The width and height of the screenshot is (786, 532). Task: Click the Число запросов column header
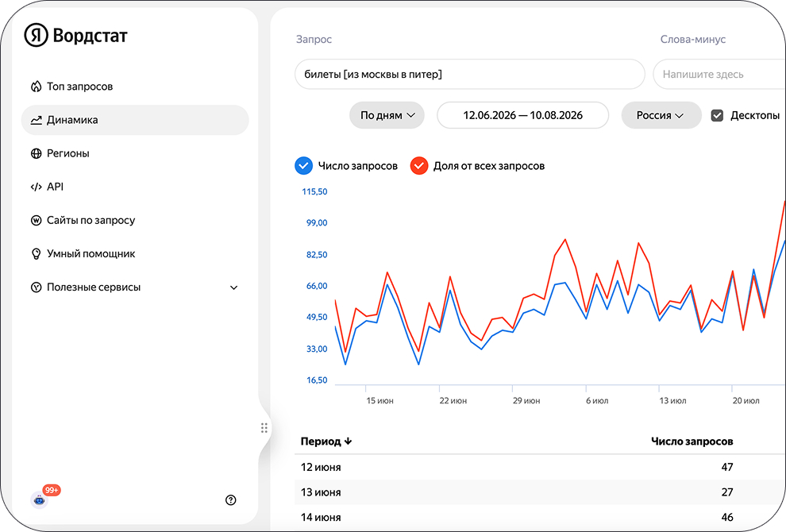[x=692, y=441]
